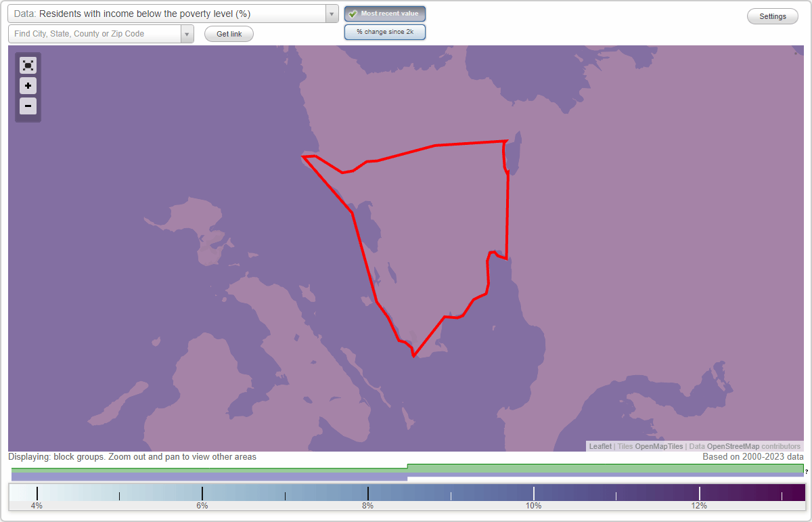Click the 8% mark on the legend scale
The width and height of the screenshot is (812, 522).
coord(368,506)
